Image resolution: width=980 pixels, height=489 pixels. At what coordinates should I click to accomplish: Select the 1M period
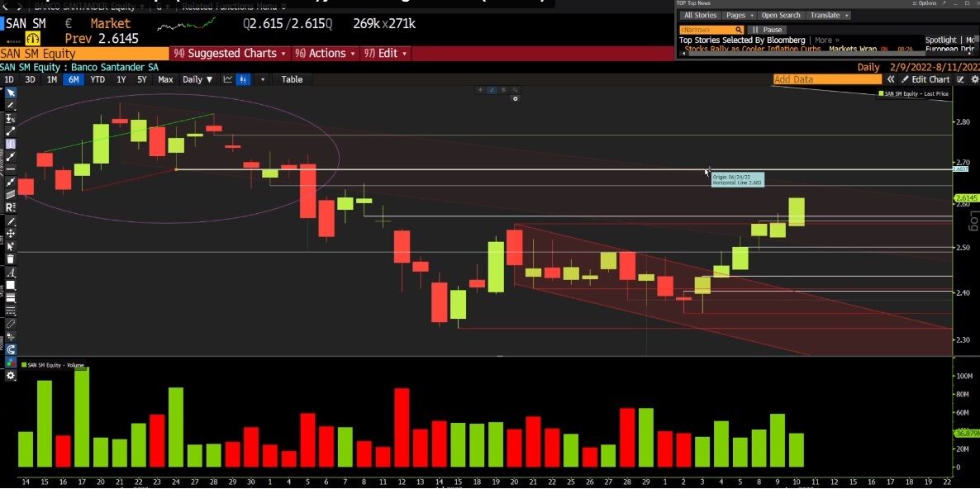coord(52,79)
